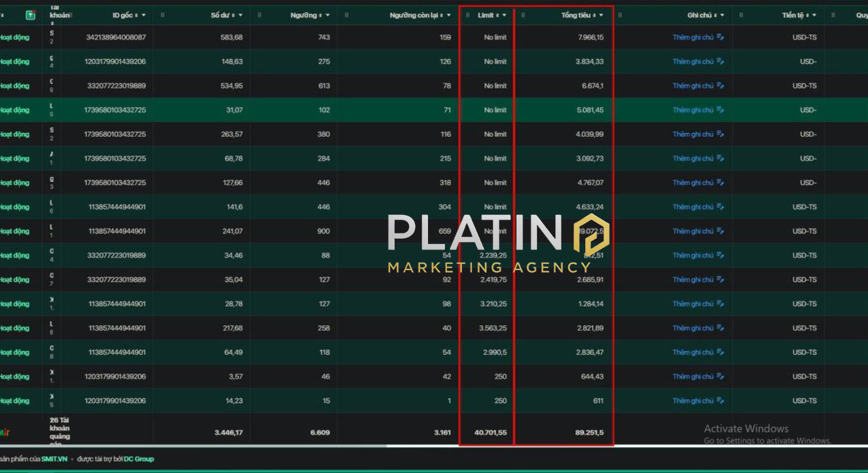This screenshot has height=473, width=868.
Task: Sort by the Limit column sort icon
Action: tap(497, 15)
